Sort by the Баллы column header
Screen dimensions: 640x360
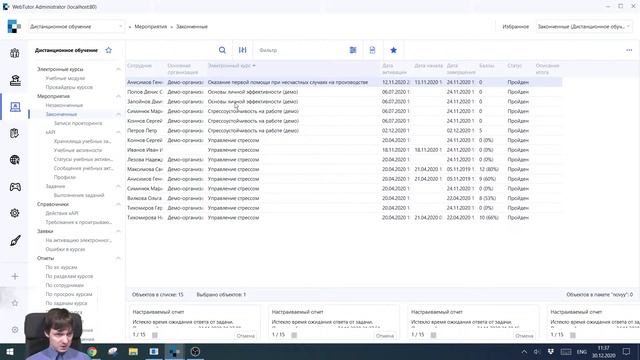(487, 66)
